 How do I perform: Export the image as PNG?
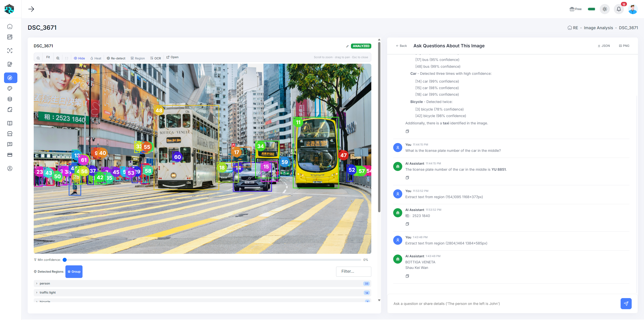tap(624, 46)
